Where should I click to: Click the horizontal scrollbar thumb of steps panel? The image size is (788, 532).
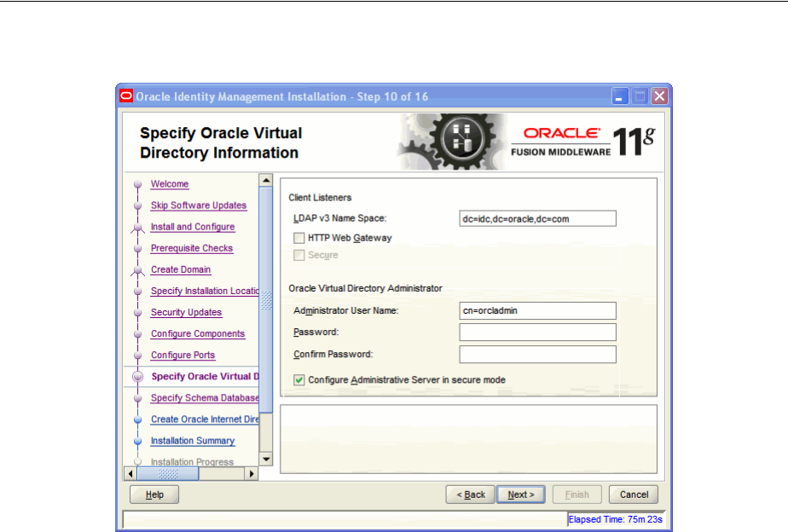pyautogui.click(x=168, y=474)
